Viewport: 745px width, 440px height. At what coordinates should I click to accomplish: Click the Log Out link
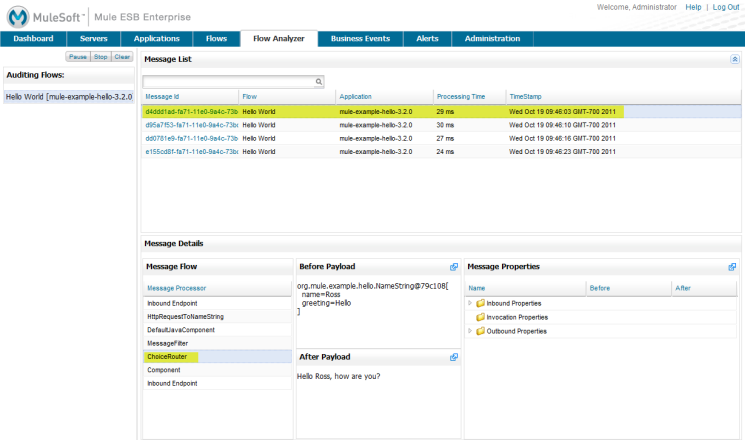click(725, 7)
